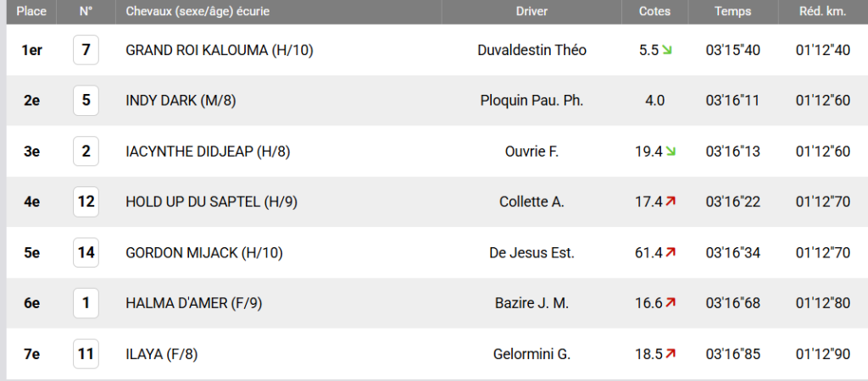Select number badge 7 for Grand Roi Kalouma
Viewport: 868px width, 381px height.
click(86, 50)
